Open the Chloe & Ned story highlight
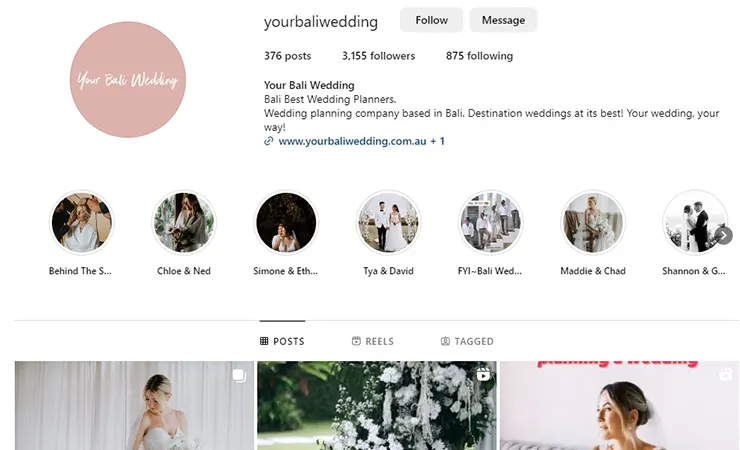The width and height of the screenshot is (740, 450). (x=184, y=222)
